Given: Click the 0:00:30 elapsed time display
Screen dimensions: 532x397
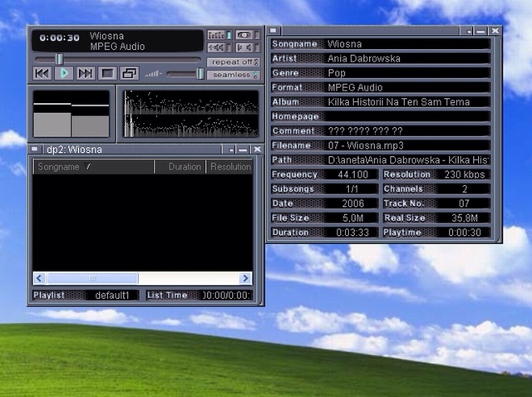Looking at the screenshot, I should 59,38.
